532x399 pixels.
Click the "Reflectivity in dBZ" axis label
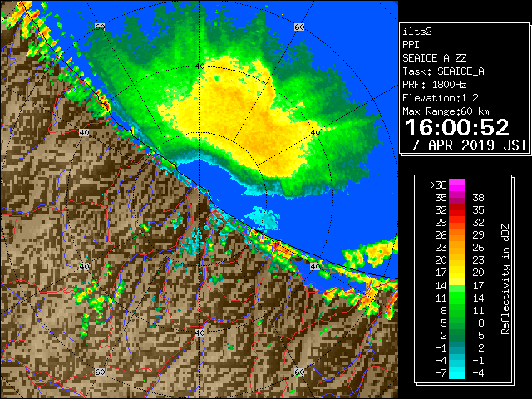(505, 279)
